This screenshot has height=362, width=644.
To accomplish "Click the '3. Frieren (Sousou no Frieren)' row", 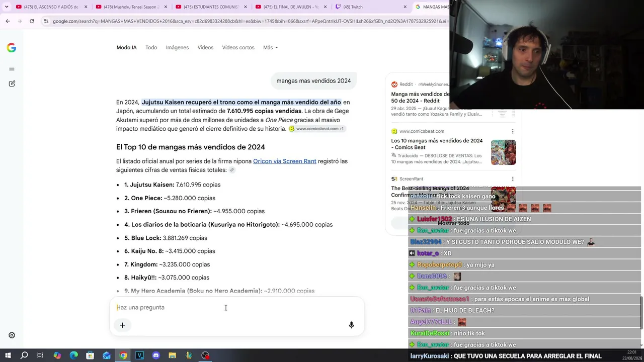I will [194, 211].
